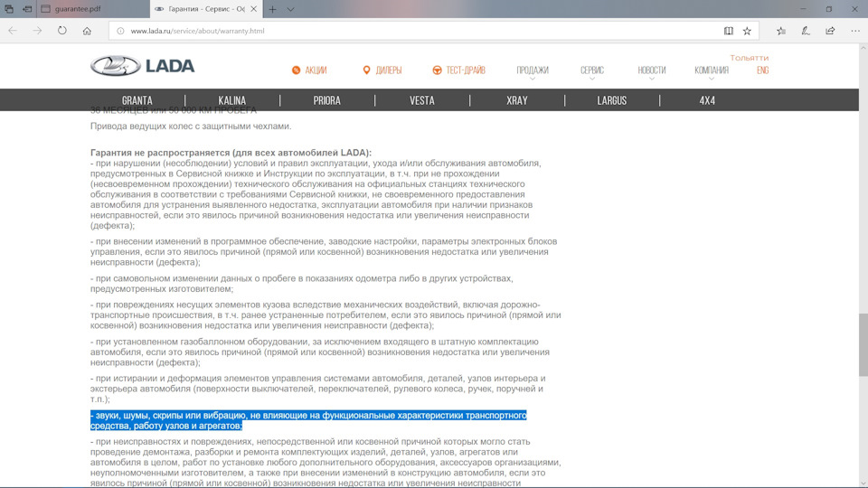Go to the browser home page
The width and height of the screenshot is (868, 488).
87,30
